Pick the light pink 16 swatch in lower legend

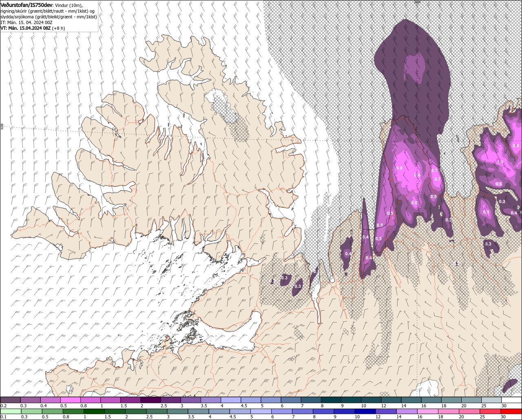428,411
